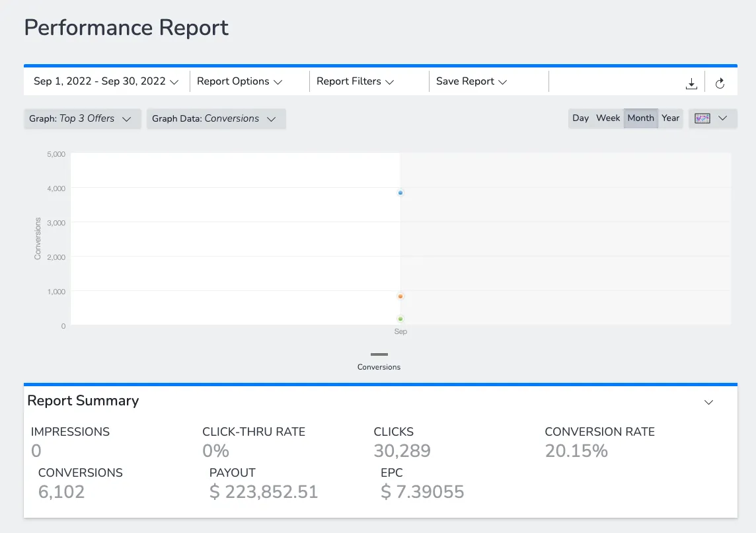Refresh the report with the reload icon

(720, 83)
